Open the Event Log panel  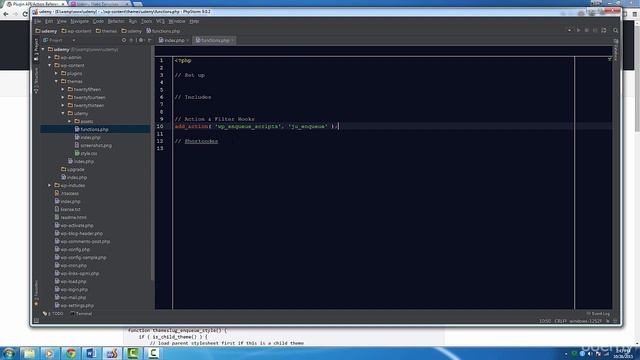point(598,313)
